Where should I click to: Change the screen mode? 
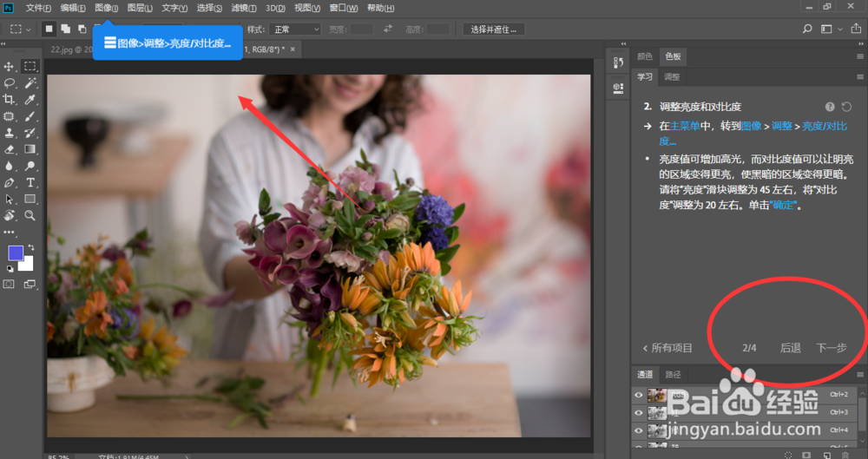pos(30,284)
